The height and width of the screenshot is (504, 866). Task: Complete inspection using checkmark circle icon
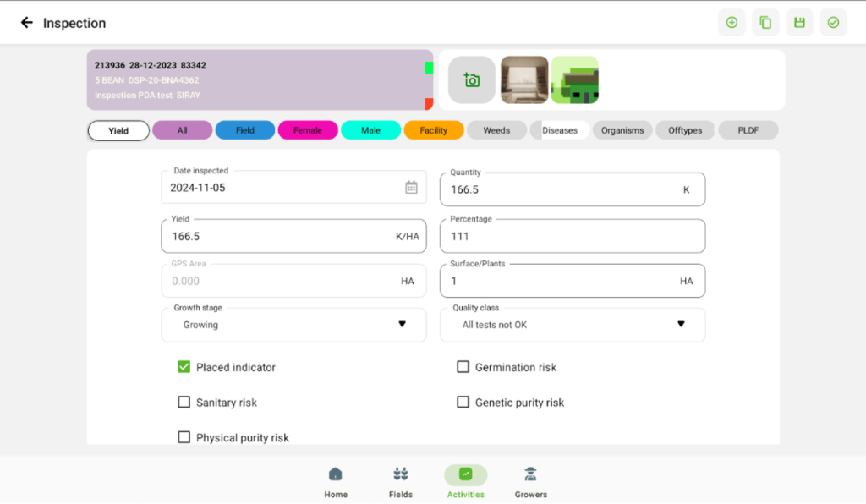coord(833,23)
